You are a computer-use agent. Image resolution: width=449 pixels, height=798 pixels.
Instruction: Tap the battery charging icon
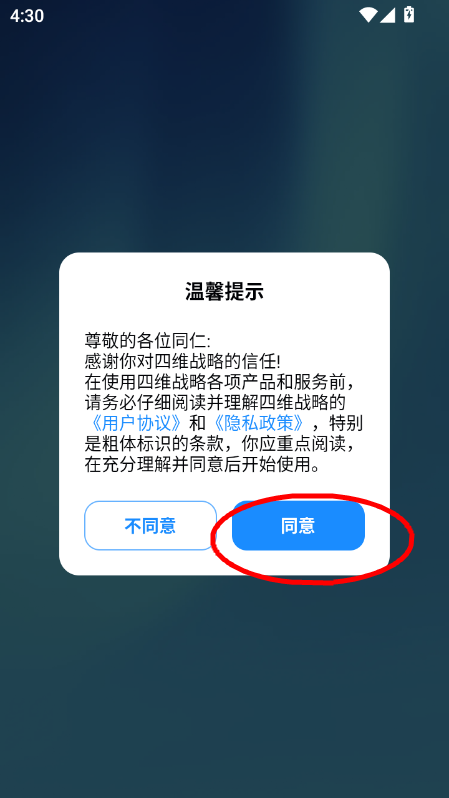point(409,15)
